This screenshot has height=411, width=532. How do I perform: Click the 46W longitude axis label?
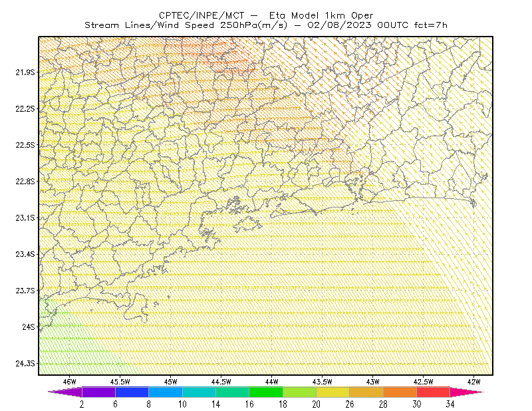tap(70, 382)
